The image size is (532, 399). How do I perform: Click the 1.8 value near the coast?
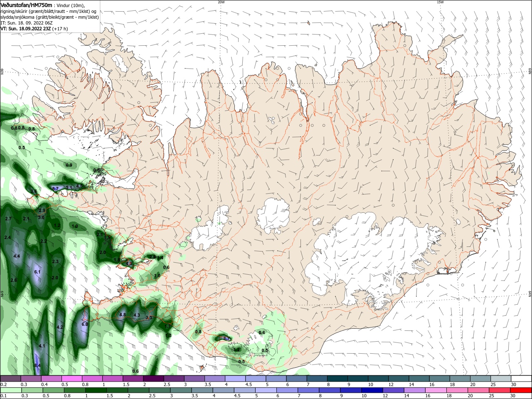(x=117, y=260)
